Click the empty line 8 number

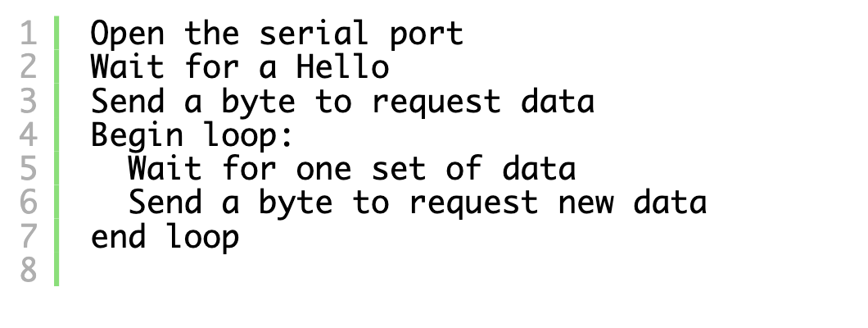pyautogui.click(x=28, y=270)
